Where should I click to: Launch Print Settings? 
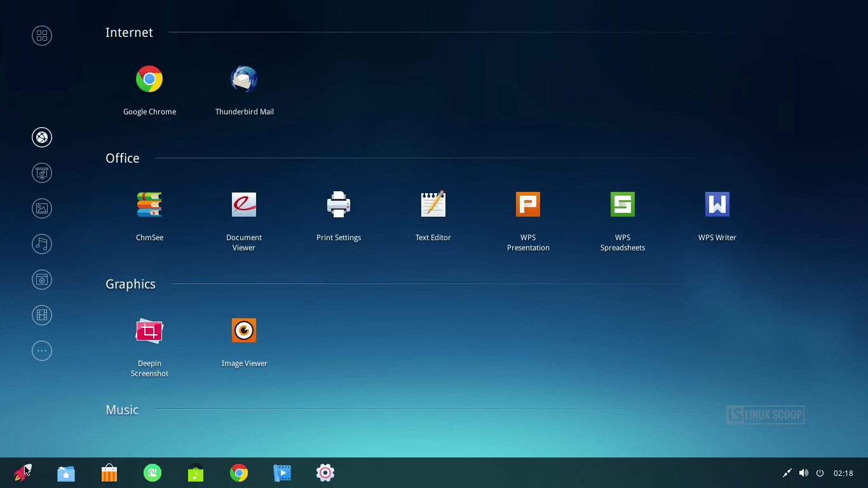pos(339,205)
